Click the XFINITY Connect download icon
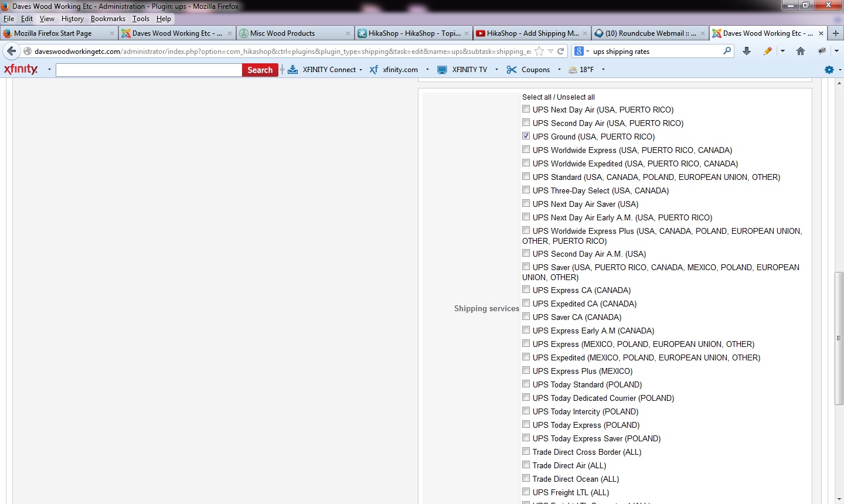Screen dimensions: 844x504 click(293, 70)
